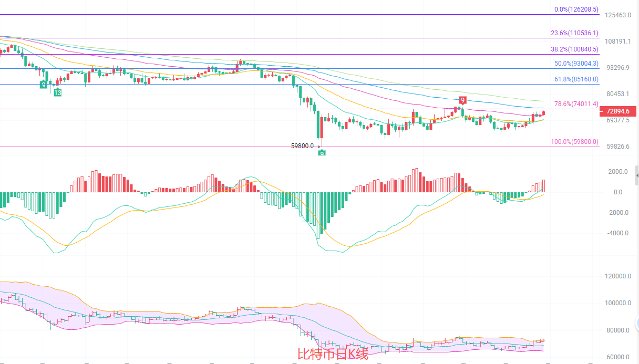Viewport: 639px width, 364px height.
Task: Click the 59800.0 lowest price annotation
Action: pyautogui.click(x=302, y=146)
